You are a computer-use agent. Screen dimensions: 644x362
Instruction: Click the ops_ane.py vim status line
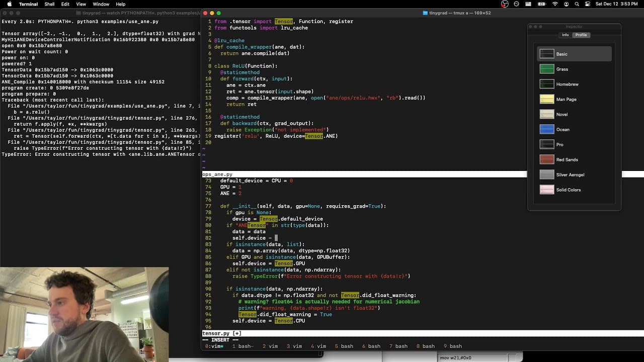(423, 174)
